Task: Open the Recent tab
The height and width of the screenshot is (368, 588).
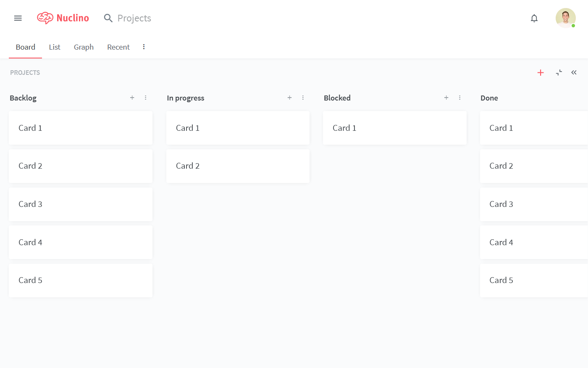Action: [118, 47]
